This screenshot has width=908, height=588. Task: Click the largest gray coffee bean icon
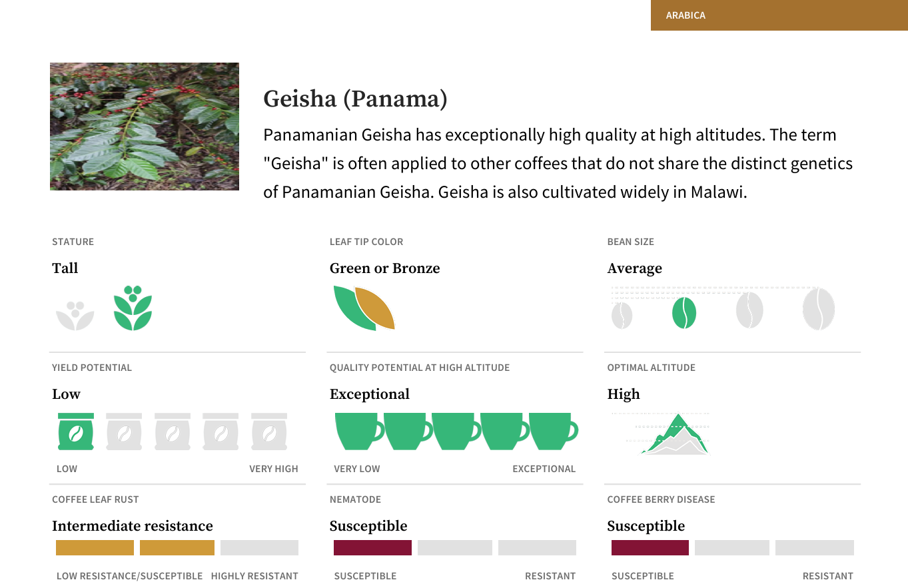pos(819,309)
